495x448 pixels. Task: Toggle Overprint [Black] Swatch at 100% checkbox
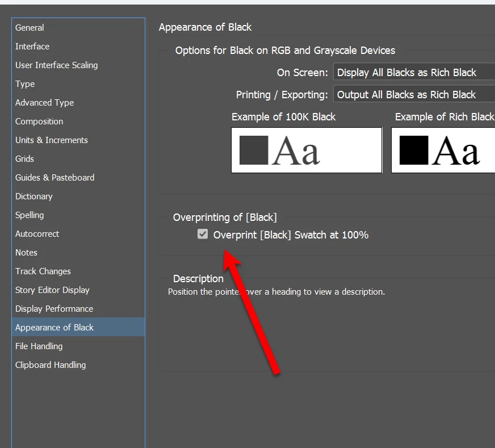click(x=203, y=235)
